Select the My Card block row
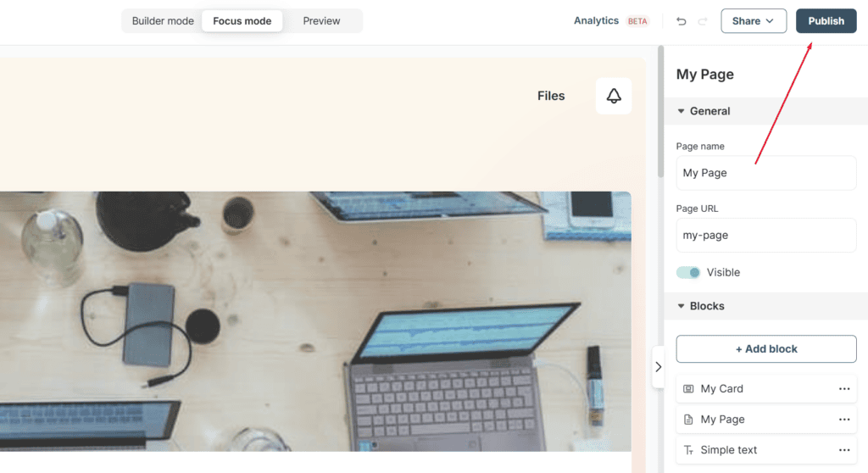Image resolution: width=868 pixels, height=473 pixels. coord(766,389)
